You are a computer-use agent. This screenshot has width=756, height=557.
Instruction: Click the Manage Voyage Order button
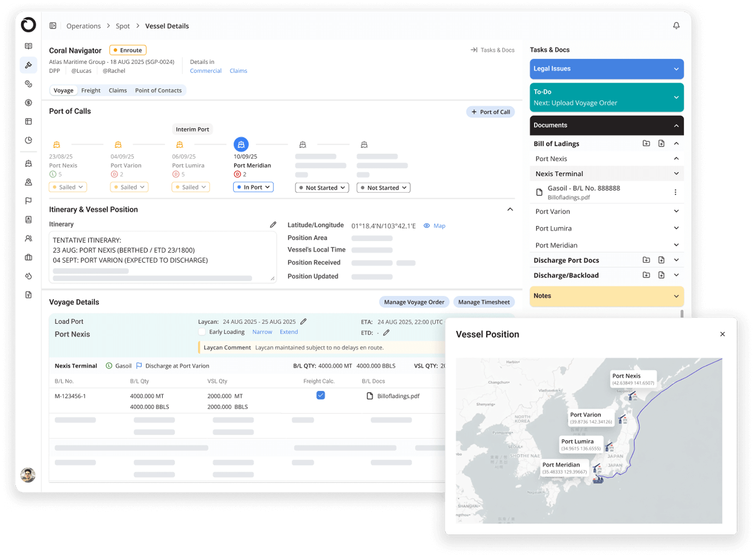point(414,302)
